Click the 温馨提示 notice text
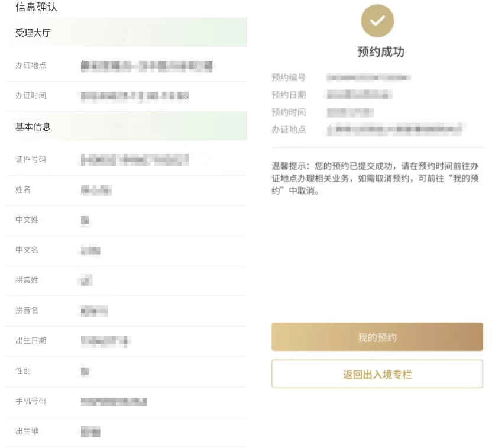492x448 pixels. [375, 179]
